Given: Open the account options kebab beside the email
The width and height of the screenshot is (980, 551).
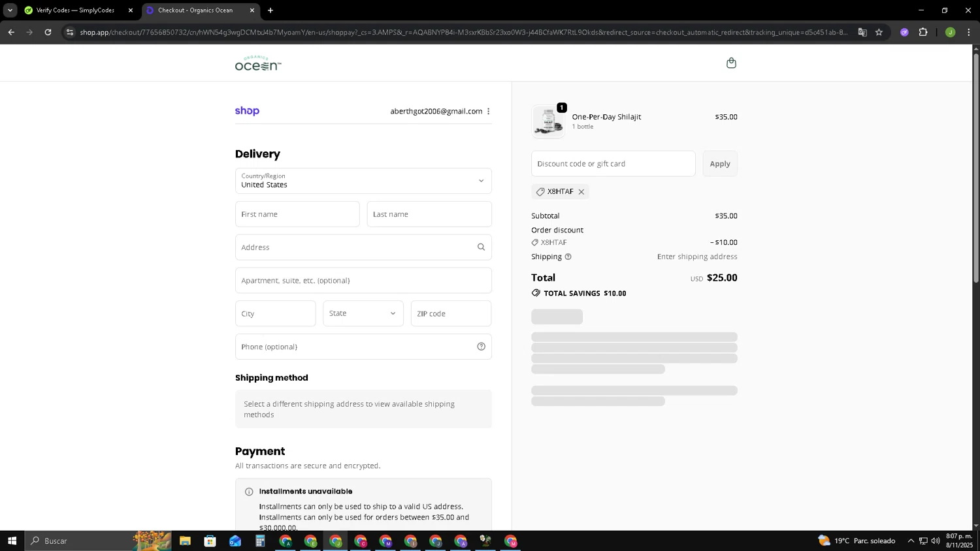Looking at the screenshot, I should pos(488,111).
